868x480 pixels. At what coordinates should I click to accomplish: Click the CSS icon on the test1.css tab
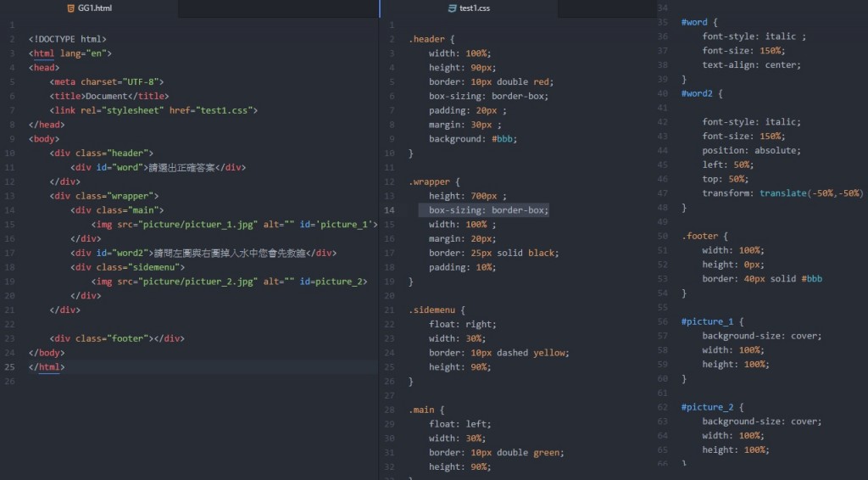(x=452, y=8)
